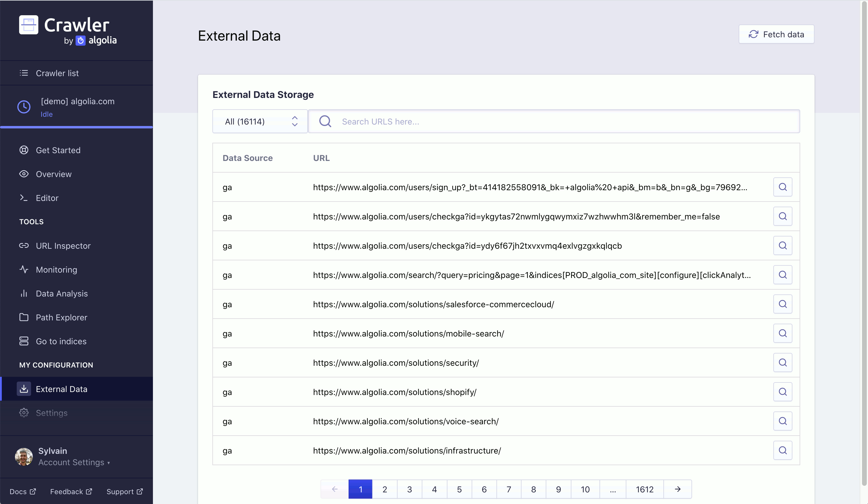The height and width of the screenshot is (504, 868).
Task: Click the solutions/mobile-search URL text
Action: [409, 334]
